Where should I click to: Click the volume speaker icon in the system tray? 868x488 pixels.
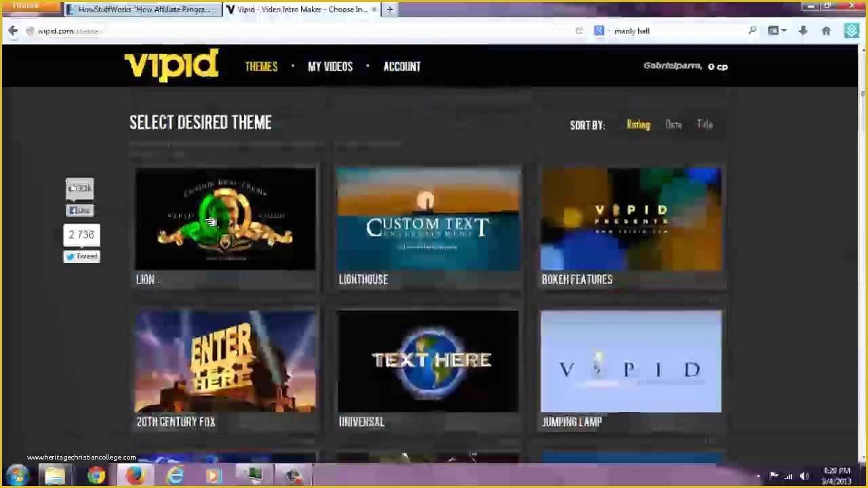pos(804,476)
